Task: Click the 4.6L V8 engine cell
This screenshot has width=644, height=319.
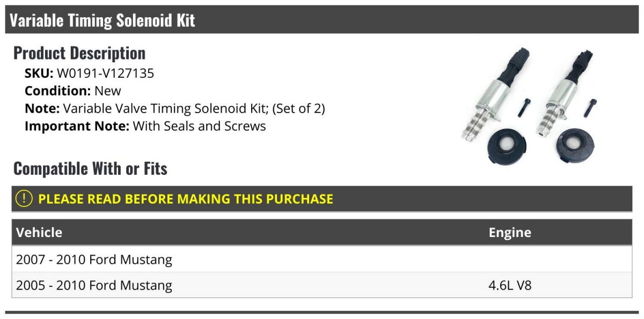Action: [510, 285]
